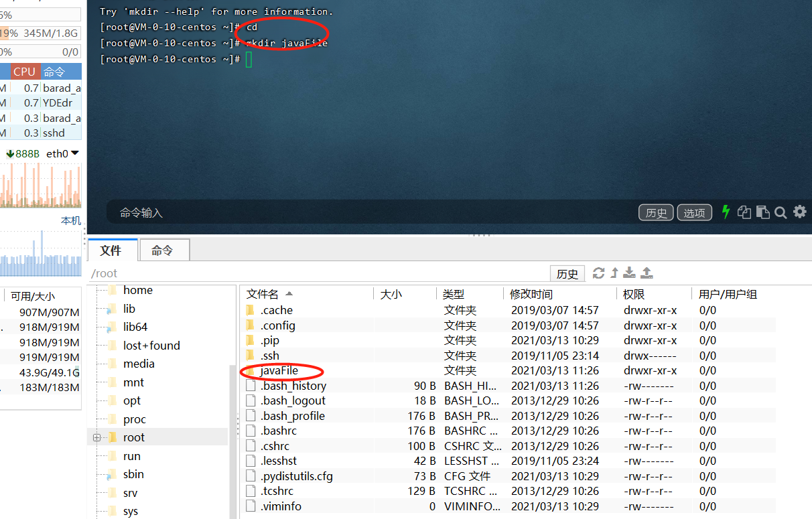
Task: Select the .config folder icon
Action: [x=251, y=325]
